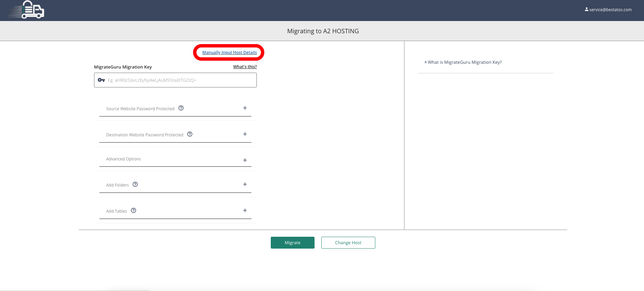Focus the MigrateGuru Migration Key input field
Viewport: 644px width, 291px height.
[x=175, y=80]
